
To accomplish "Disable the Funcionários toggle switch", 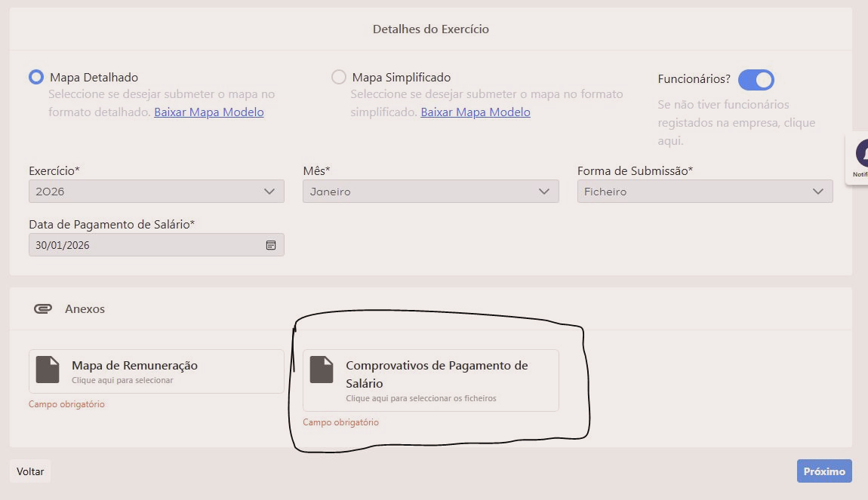I will [756, 79].
